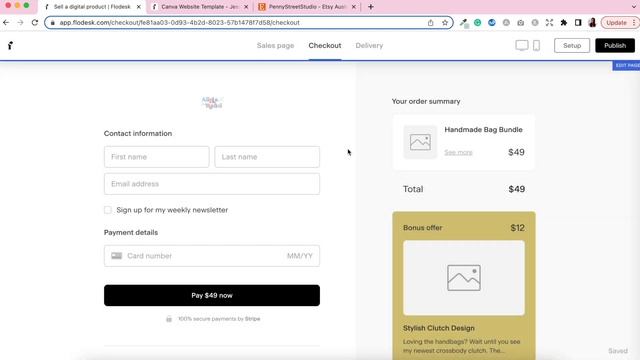The height and width of the screenshot is (360, 640).
Task: Close the Sell a digital product tab
Action: pyautogui.click(x=139, y=7)
